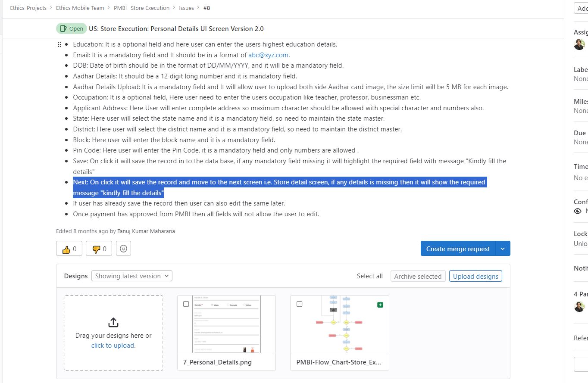588x383 pixels.
Task: Click the assignee avatar in the sidebar
Action: [x=579, y=44]
